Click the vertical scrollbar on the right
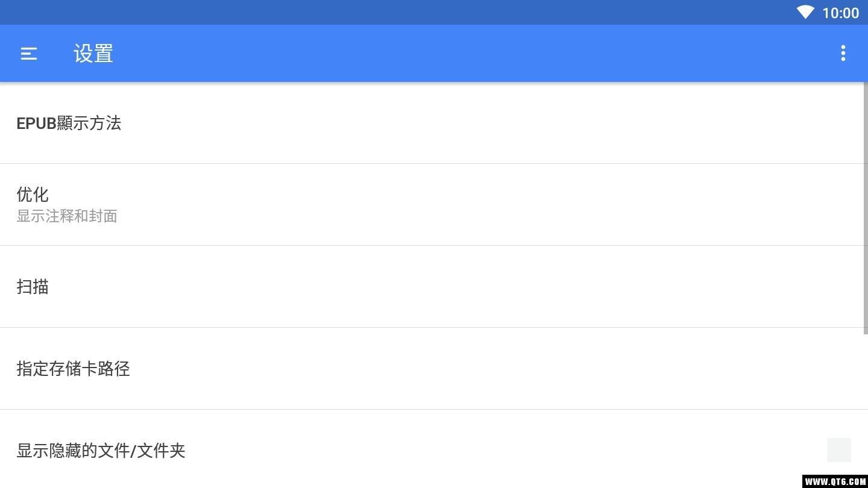868x488 pixels. click(x=866, y=208)
